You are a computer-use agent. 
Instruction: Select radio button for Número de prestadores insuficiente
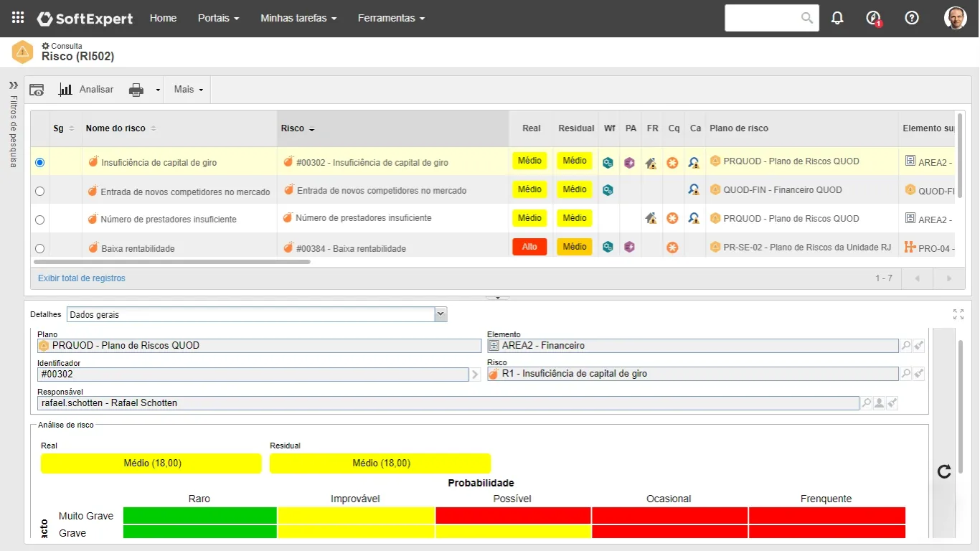pyautogui.click(x=39, y=220)
